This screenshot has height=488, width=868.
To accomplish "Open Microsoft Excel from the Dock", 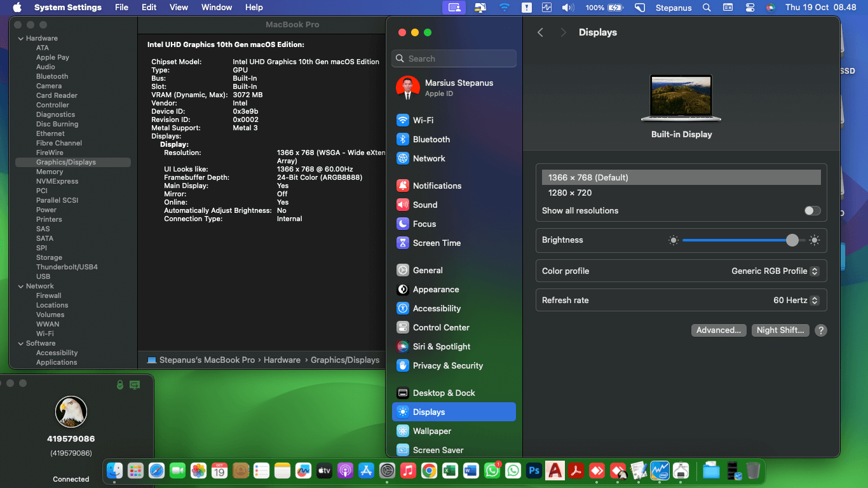I will point(450,471).
